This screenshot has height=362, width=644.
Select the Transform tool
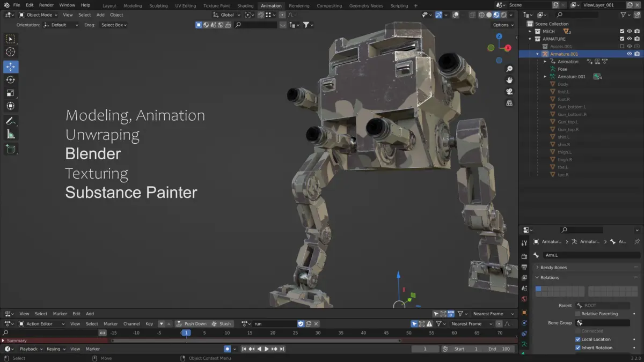click(x=11, y=106)
